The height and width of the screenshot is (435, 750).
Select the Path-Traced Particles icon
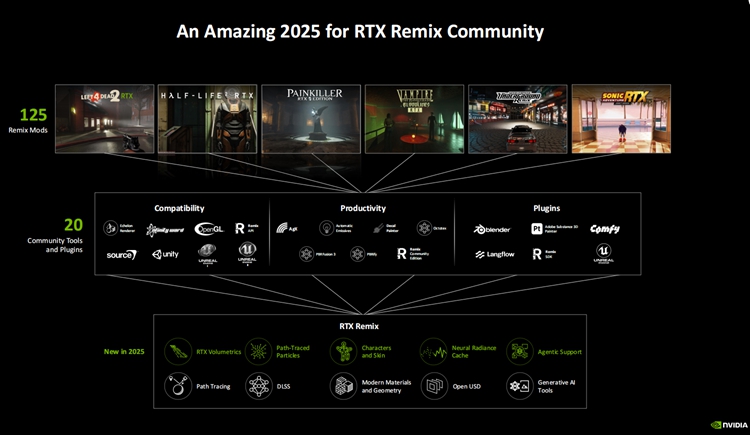pos(260,352)
